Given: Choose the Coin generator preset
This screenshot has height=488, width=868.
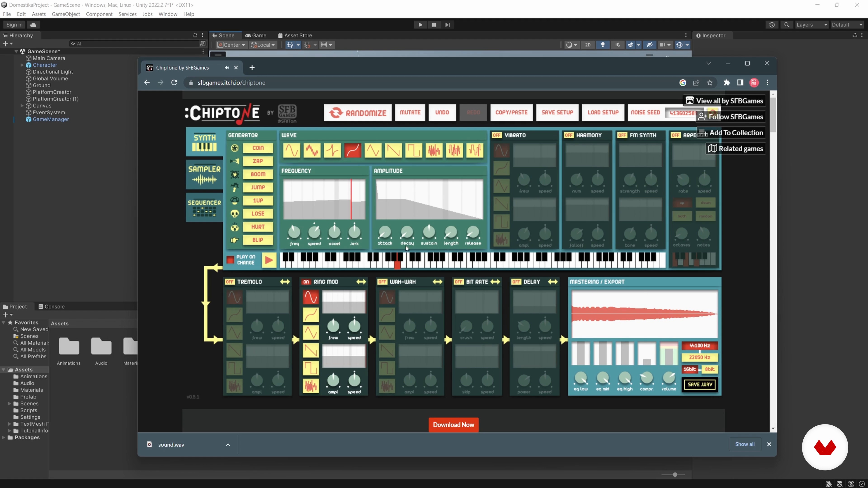Looking at the screenshot, I should [258, 148].
